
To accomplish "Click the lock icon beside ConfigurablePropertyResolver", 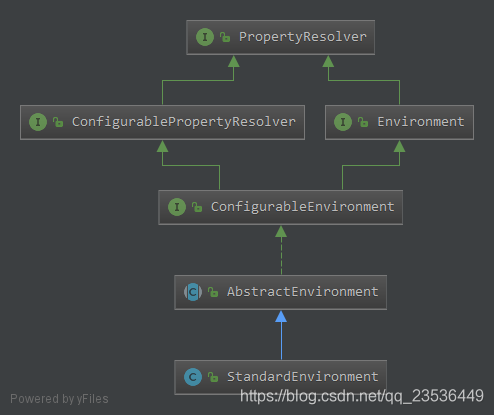I will [x=58, y=122].
